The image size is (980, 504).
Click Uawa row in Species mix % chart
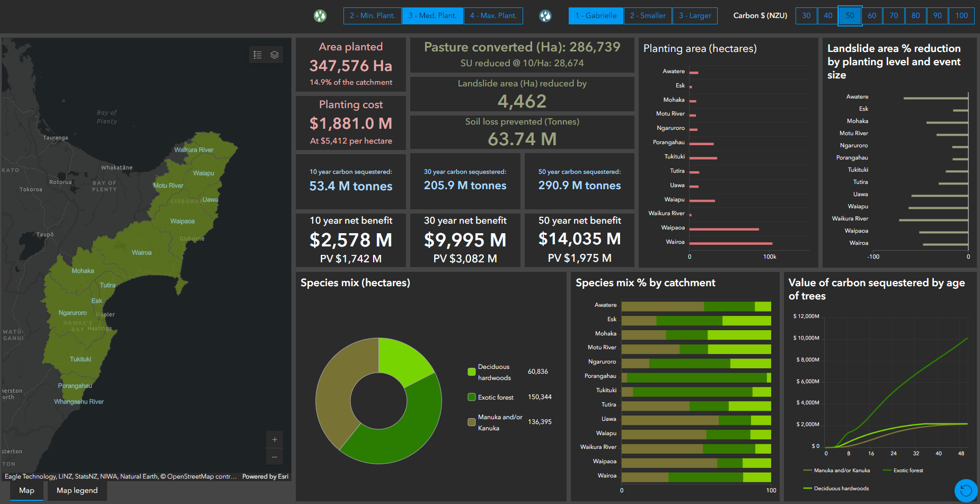696,420
